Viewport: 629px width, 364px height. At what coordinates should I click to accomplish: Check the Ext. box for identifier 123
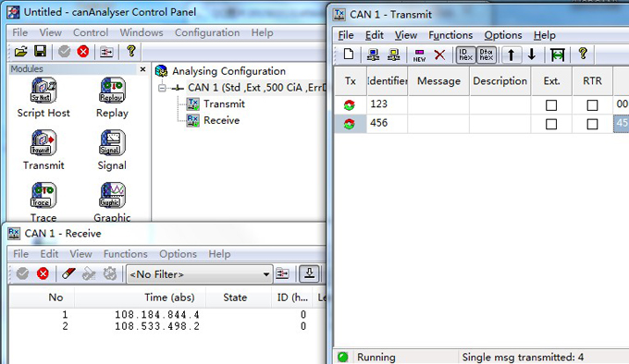551,105
